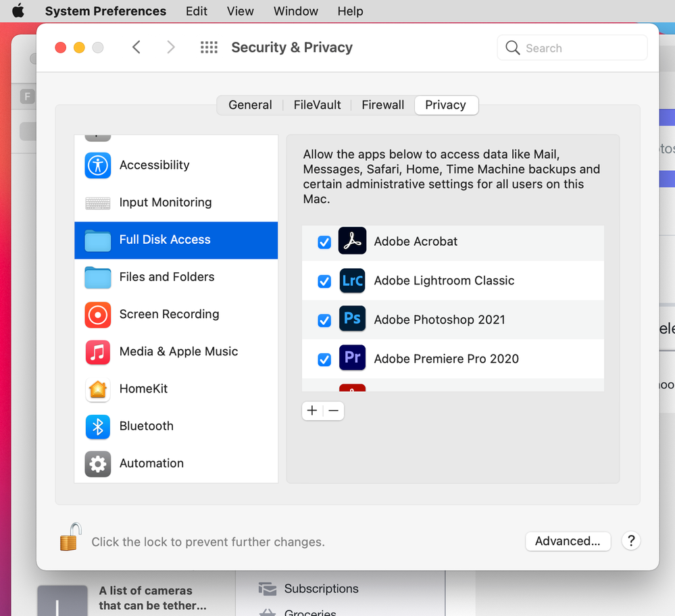
Task: Click the Photoshop Ps icon
Action: pyautogui.click(x=352, y=319)
